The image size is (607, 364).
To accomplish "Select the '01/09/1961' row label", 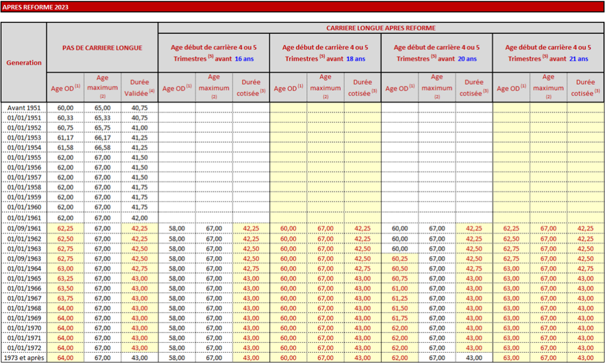I will click(x=24, y=228).
